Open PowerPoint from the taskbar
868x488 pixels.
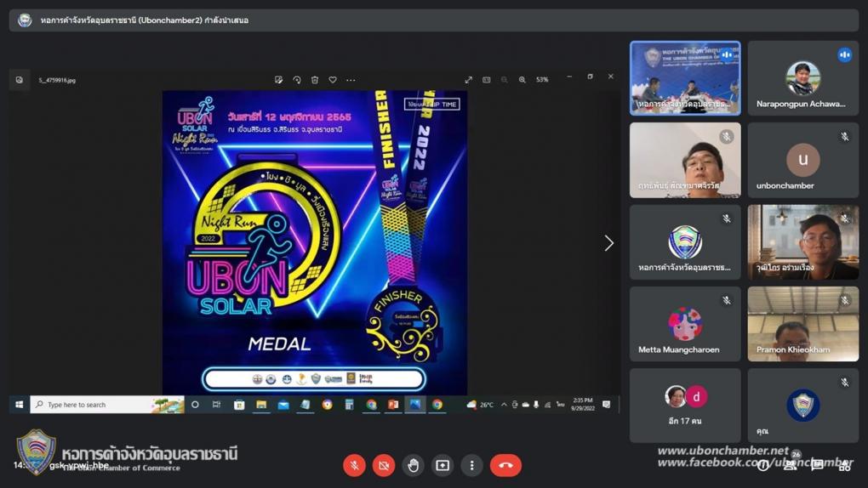tap(393, 405)
